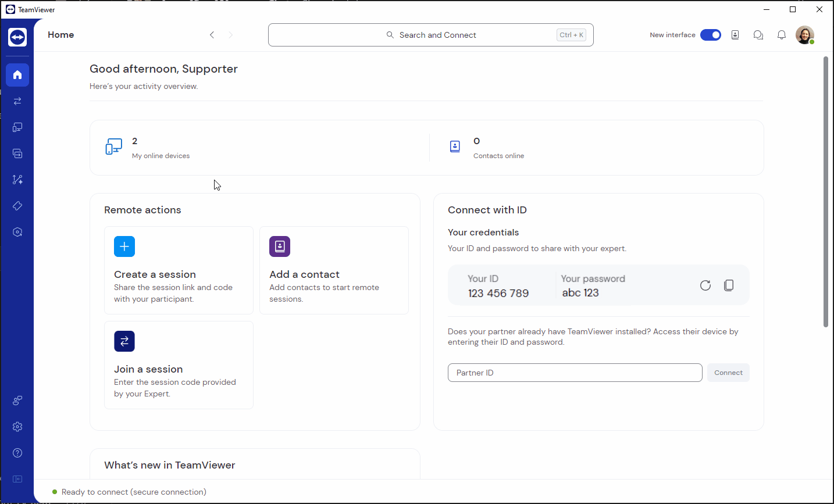This screenshot has height=504, width=834.
Task: Open the hexagon admin settings icon in sidebar
Action: 17,232
